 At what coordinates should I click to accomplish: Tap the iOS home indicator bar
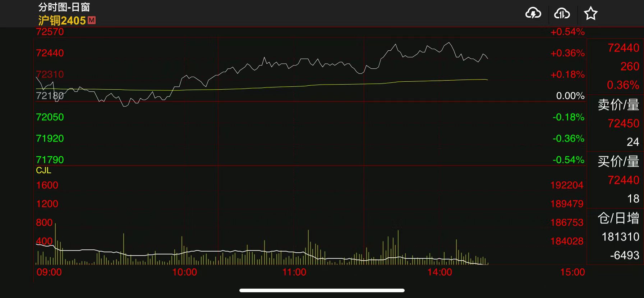[x=322, y=290]
